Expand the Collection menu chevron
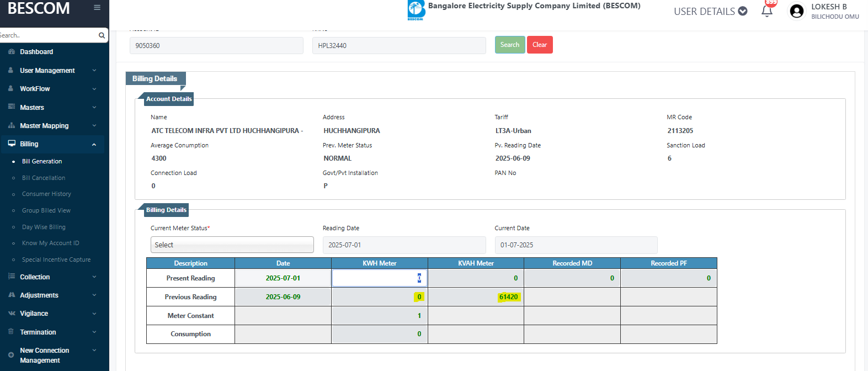This screenshot has height=371, width=868. pyautogui.click(x=94, y=277)
